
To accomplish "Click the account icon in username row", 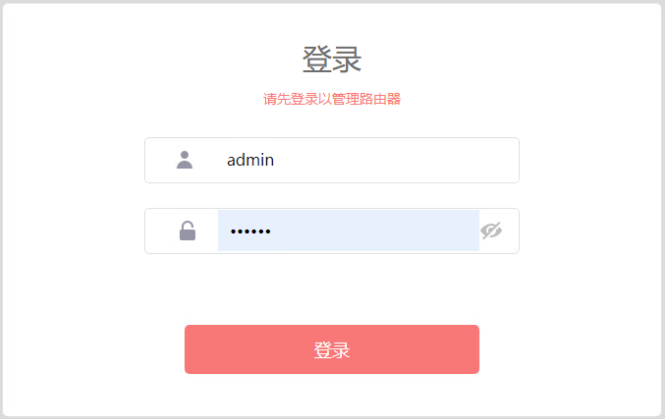I will tap(184, 160).
